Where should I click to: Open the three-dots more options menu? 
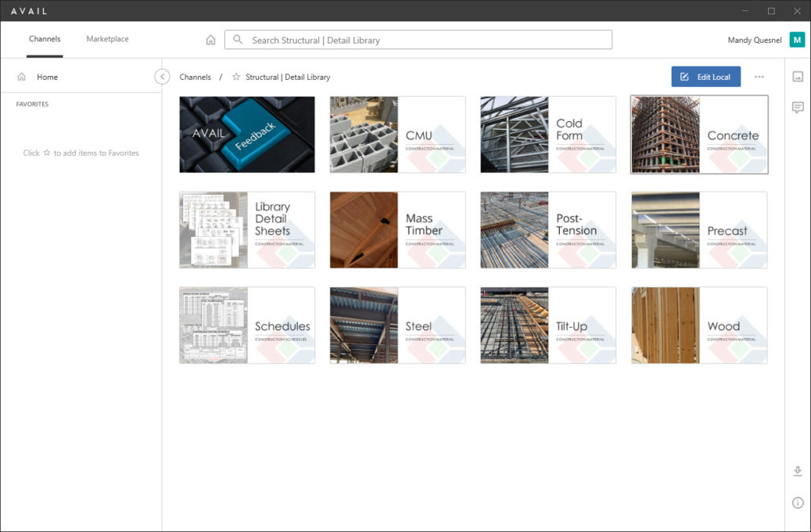(759, 77)
